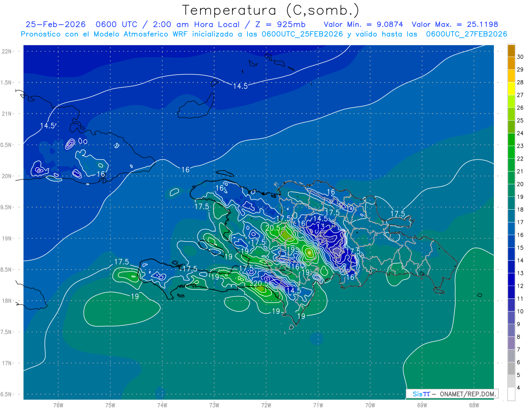This screenshot has height=411, width=532.
Task: Click the 22N latitude axis label
Action: tap(8, 51)
